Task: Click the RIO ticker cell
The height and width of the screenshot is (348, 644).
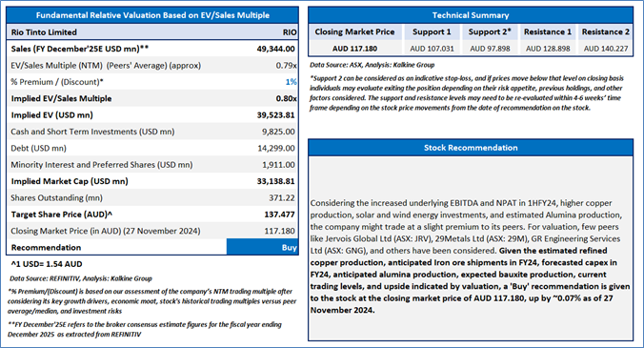Action: pyautogui.click(x=290, y=32)
